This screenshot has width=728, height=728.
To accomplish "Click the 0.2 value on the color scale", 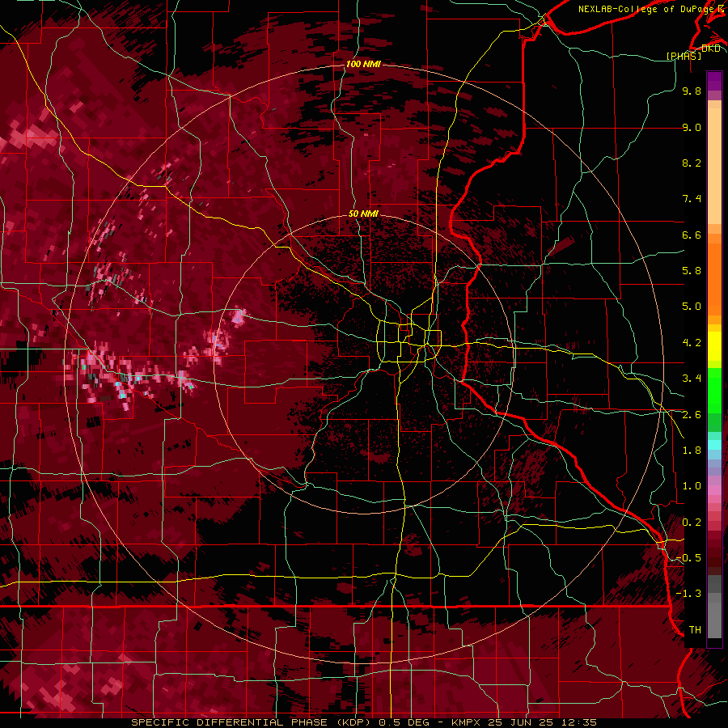I will (692, 523).
